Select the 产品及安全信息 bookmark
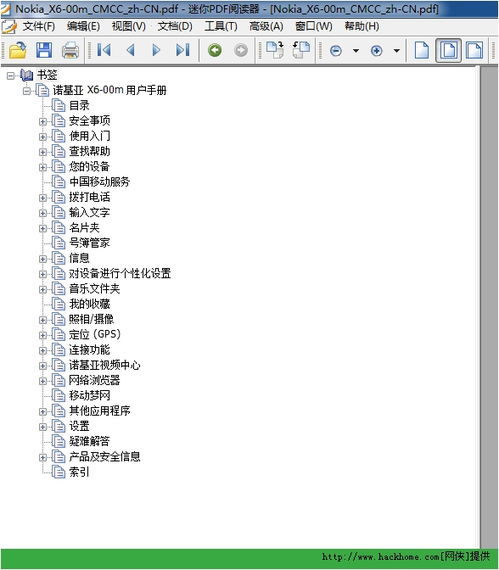Screen dimensions: 499x570 (105, 457)
